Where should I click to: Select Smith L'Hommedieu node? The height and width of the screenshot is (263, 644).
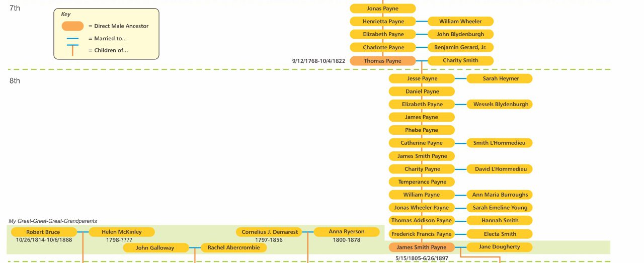pos(500,143)
